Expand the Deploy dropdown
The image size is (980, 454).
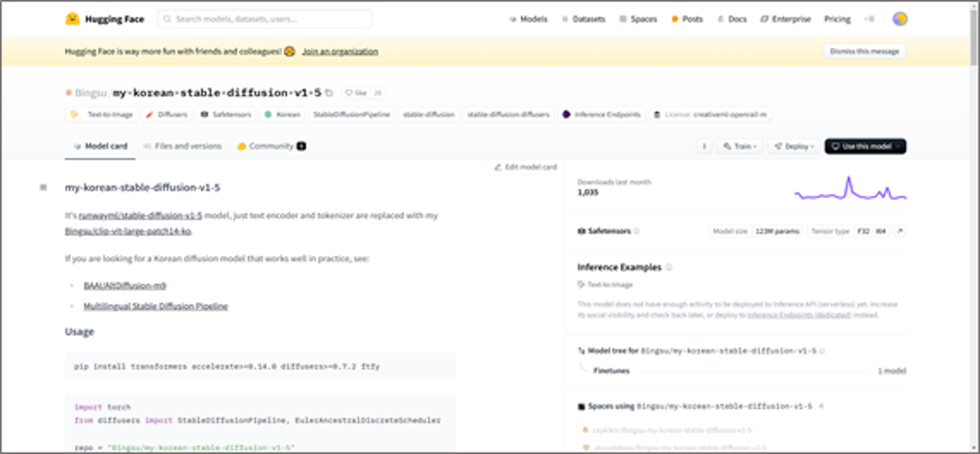pyautogui.click(x=794, y=146)
